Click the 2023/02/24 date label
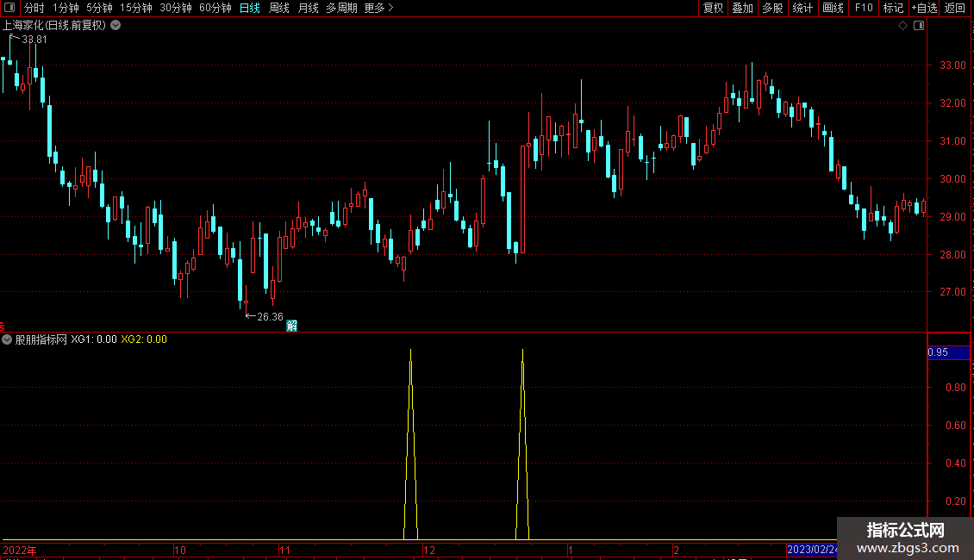Viewport: 974px width, 560px height. click(812, 550)
